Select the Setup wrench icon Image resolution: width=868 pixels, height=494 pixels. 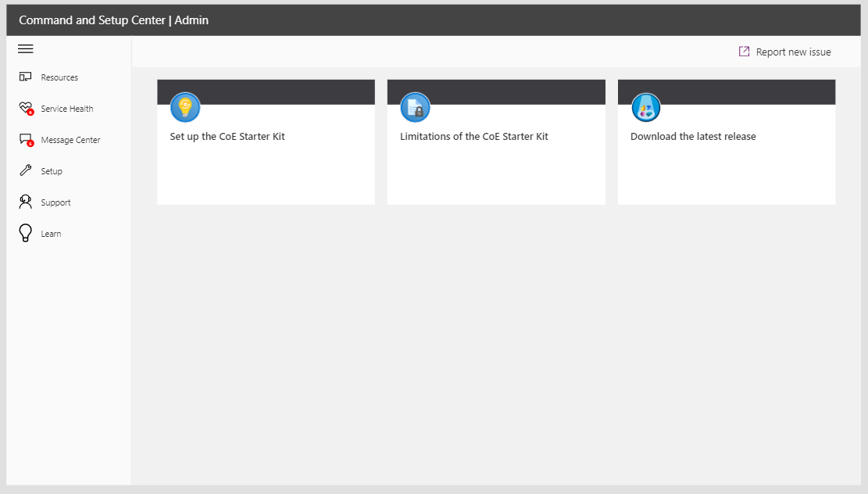24,170
